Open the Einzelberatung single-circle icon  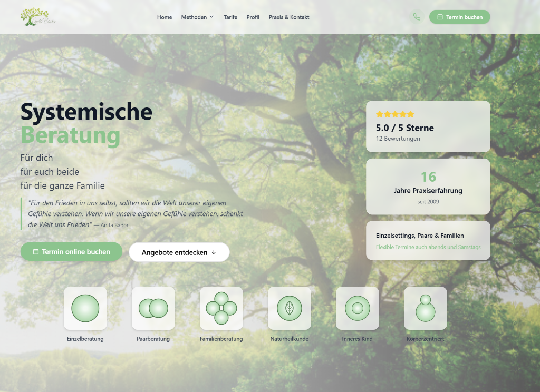click(x=85, y=308)
